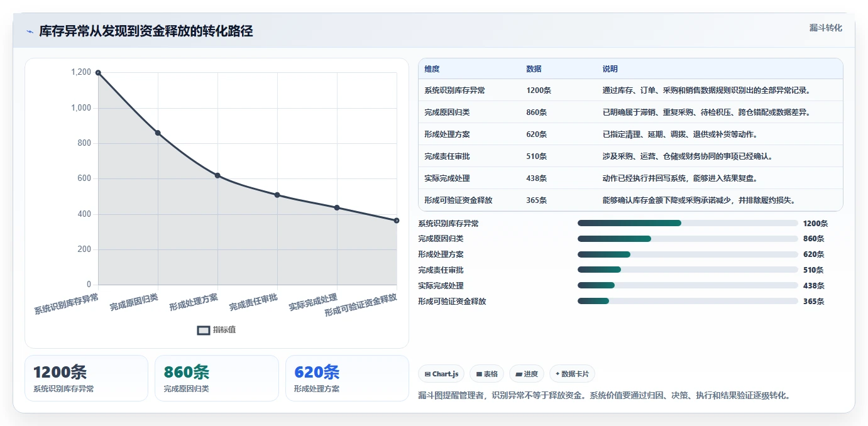Click x-axis label 完成责任审批
Image resolution: width=868 pixels, height=426 pixels.
coord(253,302)
